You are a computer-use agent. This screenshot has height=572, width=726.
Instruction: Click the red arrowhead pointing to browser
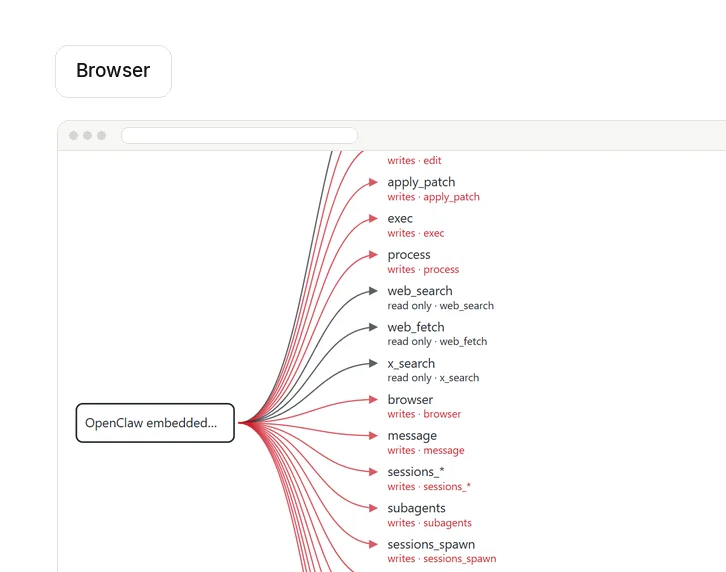(x=373, y=400)
